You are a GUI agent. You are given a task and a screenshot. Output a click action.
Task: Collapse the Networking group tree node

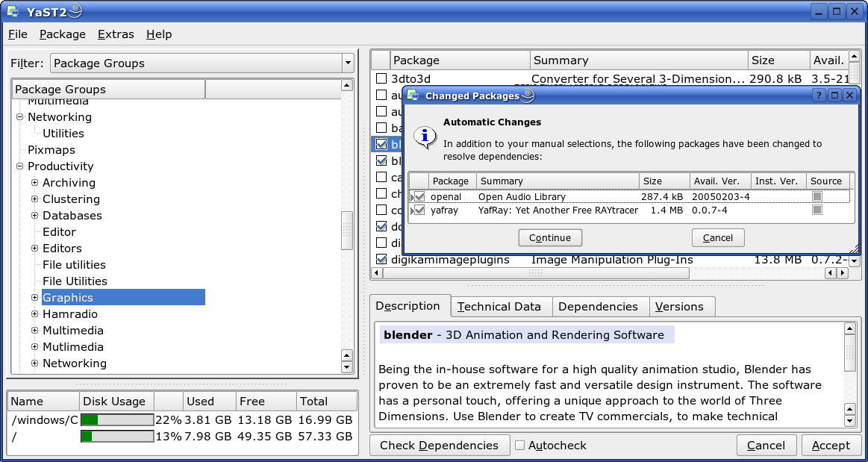click(x=20, y=117)
